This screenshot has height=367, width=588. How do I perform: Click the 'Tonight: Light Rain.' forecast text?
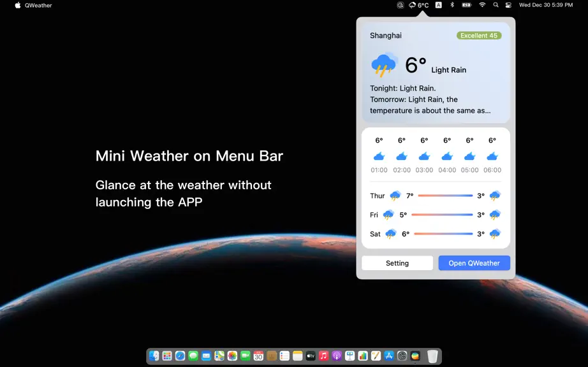point(403,89)
